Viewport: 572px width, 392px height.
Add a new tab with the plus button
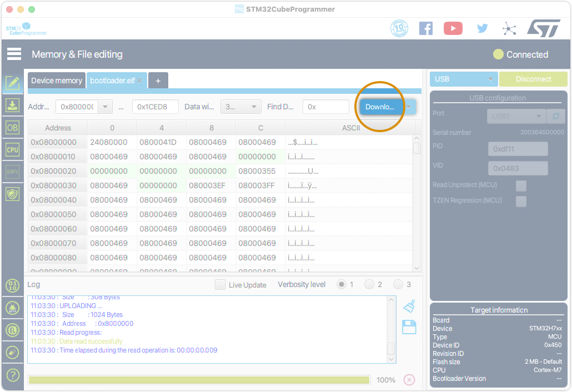click(158, 81)
